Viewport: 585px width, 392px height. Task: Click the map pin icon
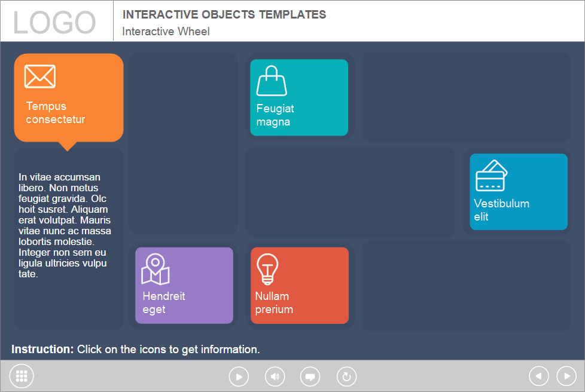pyautogui.click(x=156, y=269)
